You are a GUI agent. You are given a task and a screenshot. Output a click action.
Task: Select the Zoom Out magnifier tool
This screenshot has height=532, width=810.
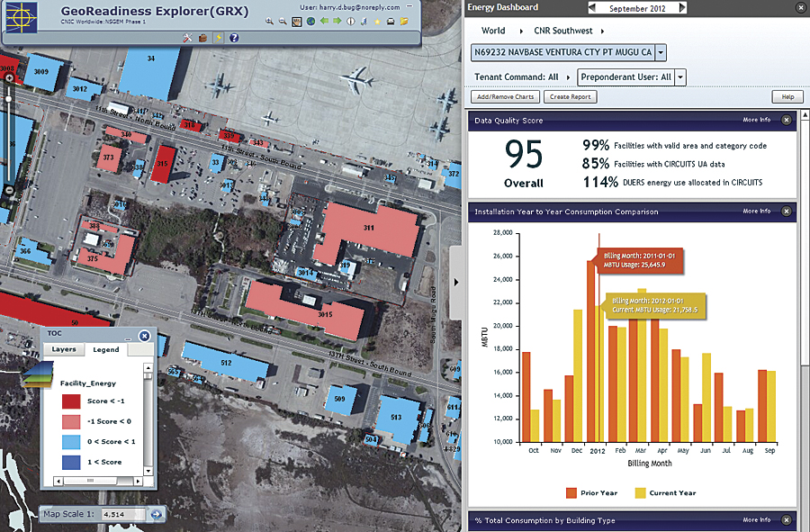(x=282, y=21)
